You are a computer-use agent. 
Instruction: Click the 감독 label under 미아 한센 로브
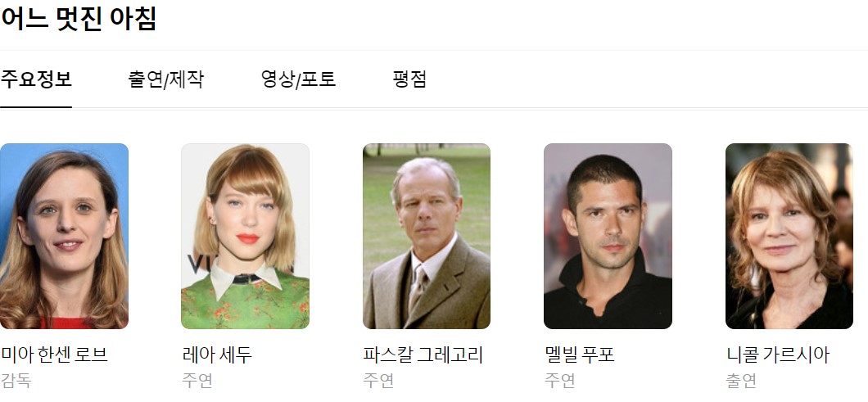[x=16, y=381]
